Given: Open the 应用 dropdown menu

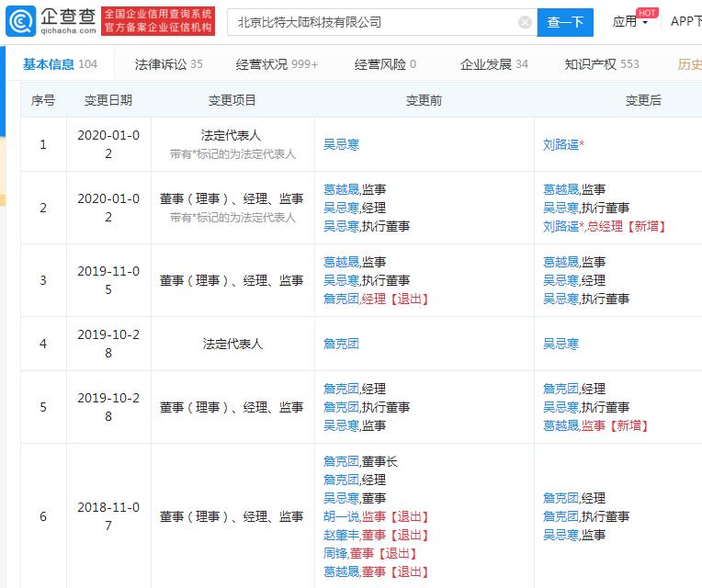Looking at the screenshot, I should click(630, 21).
